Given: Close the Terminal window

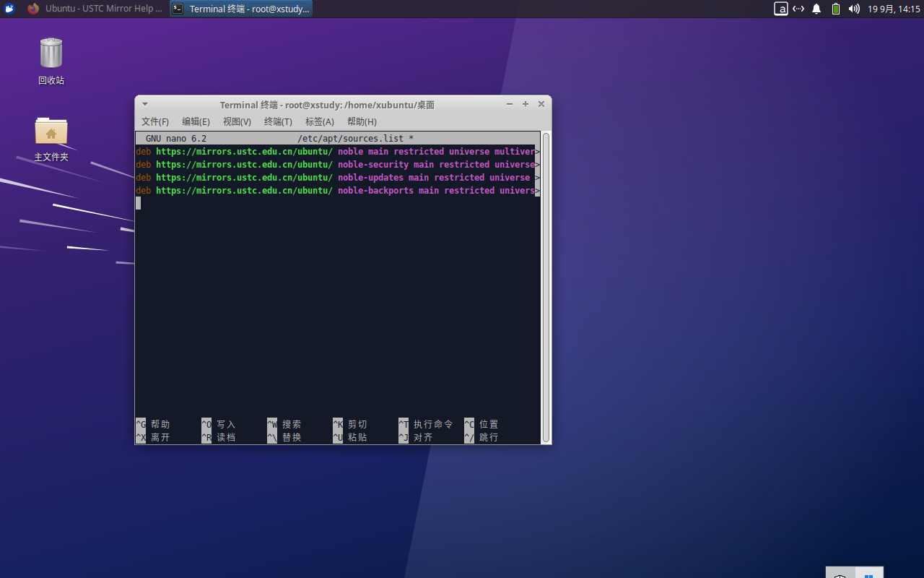Looking at the screenshot, I should 541,104.
